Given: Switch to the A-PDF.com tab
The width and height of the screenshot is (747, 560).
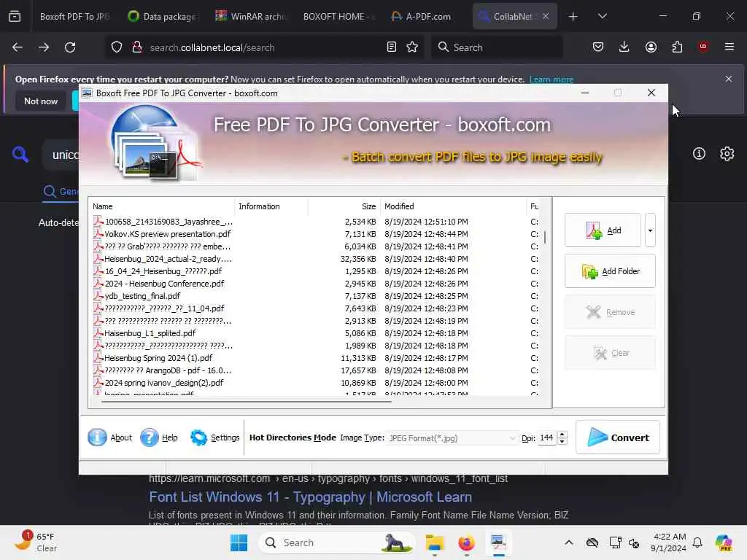Looking at the screenshot, I should [x=425, y=16].
